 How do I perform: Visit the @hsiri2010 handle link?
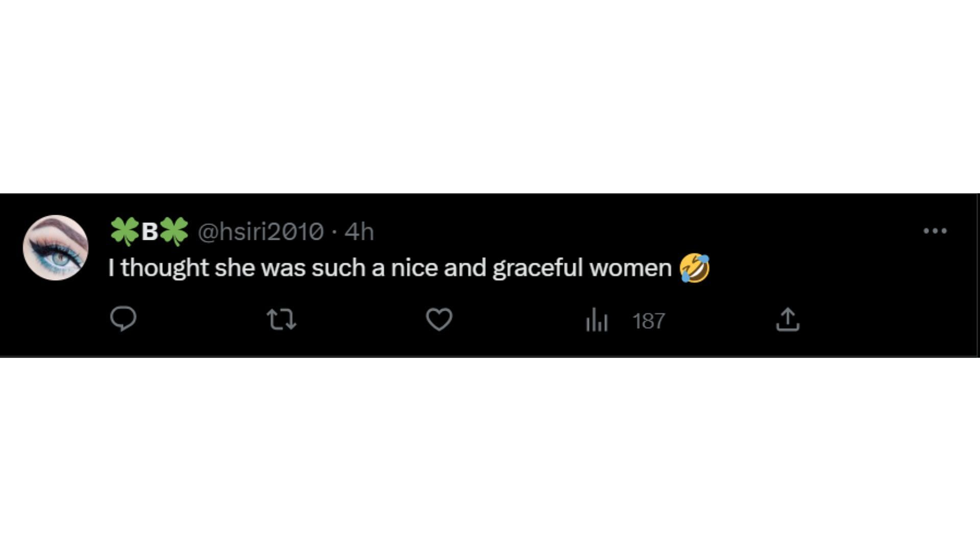click(261, 232)
